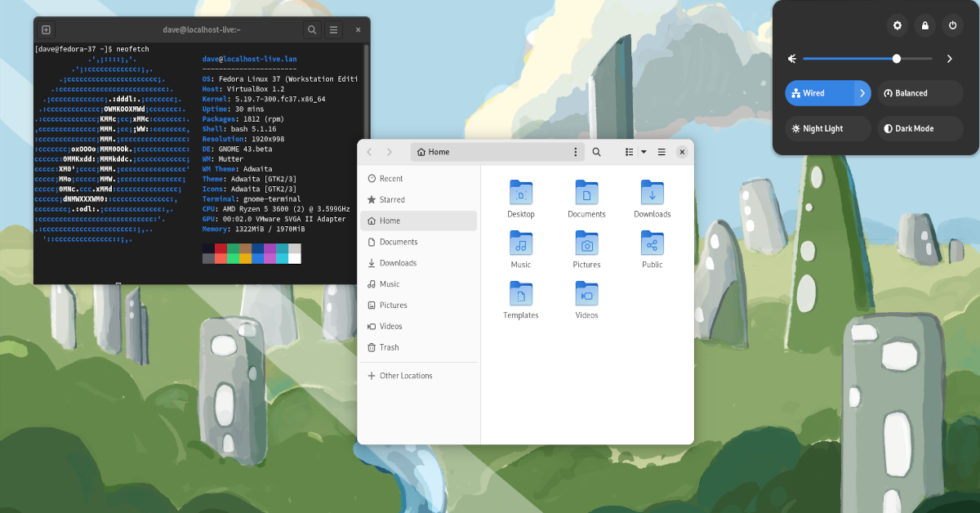Expand sound output device chevron
This screenshot has height=513, width=980.
pos(949,59)
